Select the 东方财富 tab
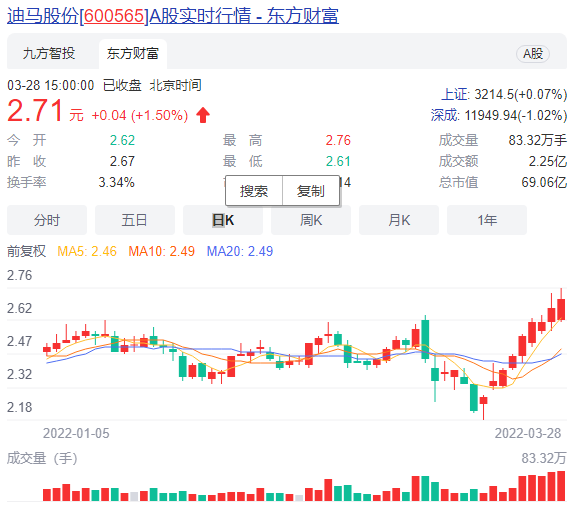 (133, 54)
